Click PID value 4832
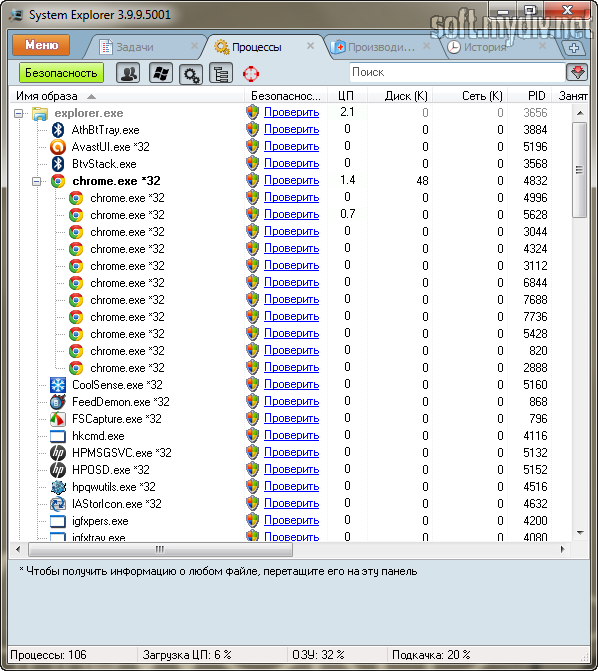Screen dimensions: 598x671 click(x=535, y=181)
